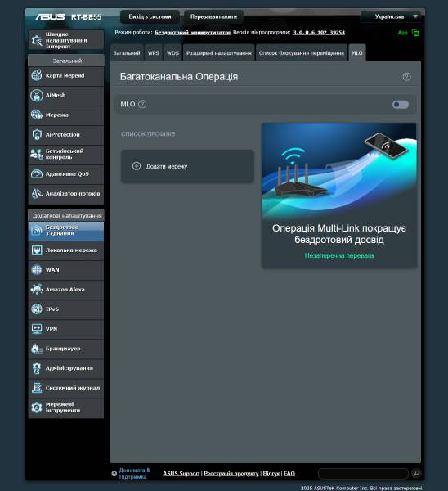Switch to the WPS tab

(154, 53)
